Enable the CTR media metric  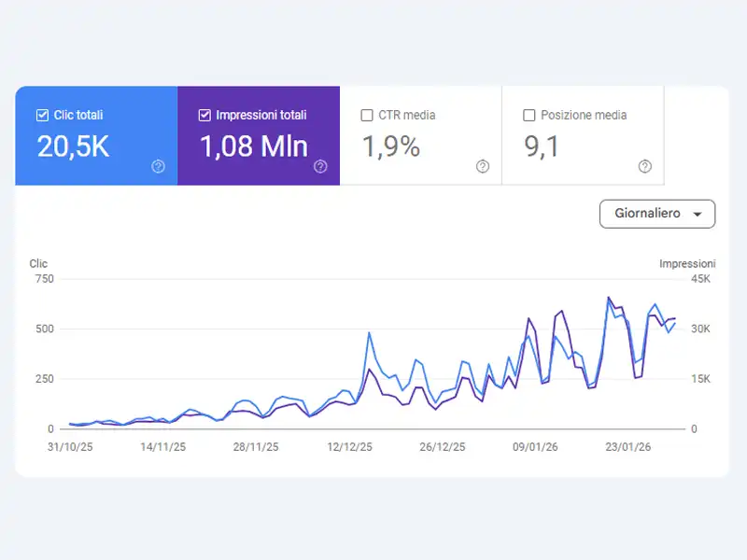pyautogui.click(x=367, y=115)
